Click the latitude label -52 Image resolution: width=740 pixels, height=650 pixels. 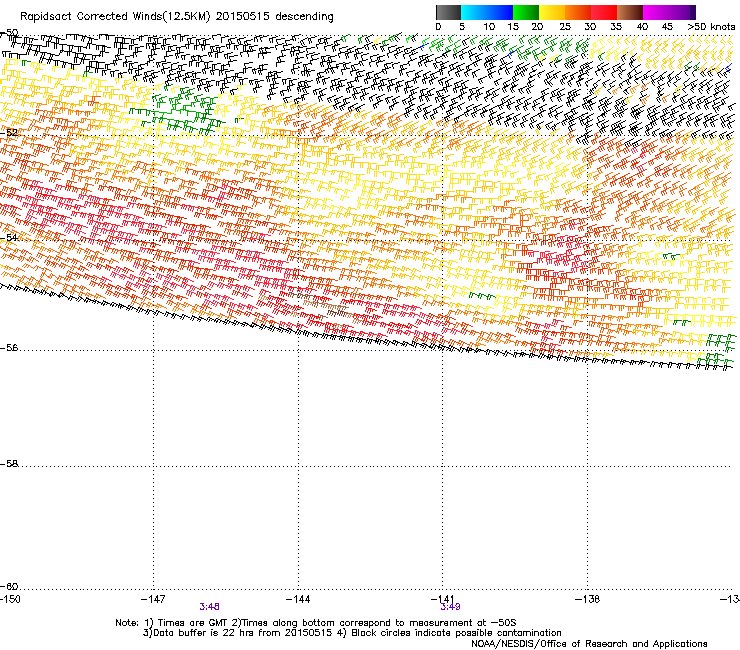point(9,132)
